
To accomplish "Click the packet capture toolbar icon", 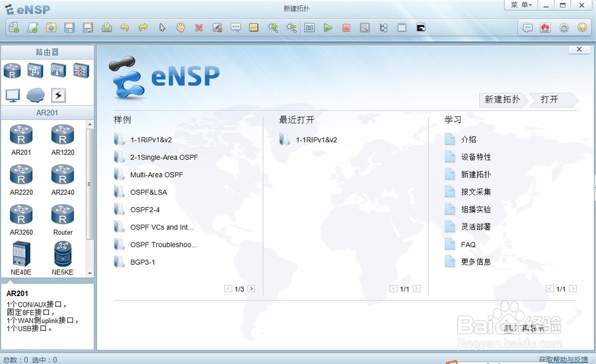I will (365, 28).
